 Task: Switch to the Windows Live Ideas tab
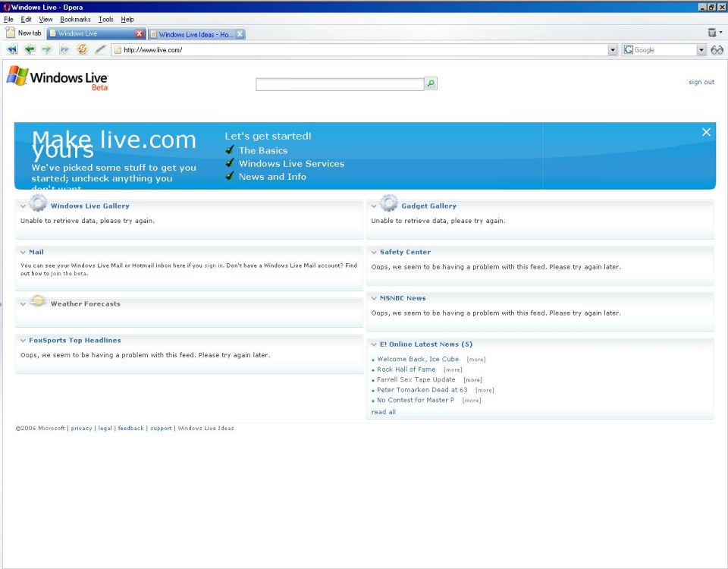coord(196,34)
